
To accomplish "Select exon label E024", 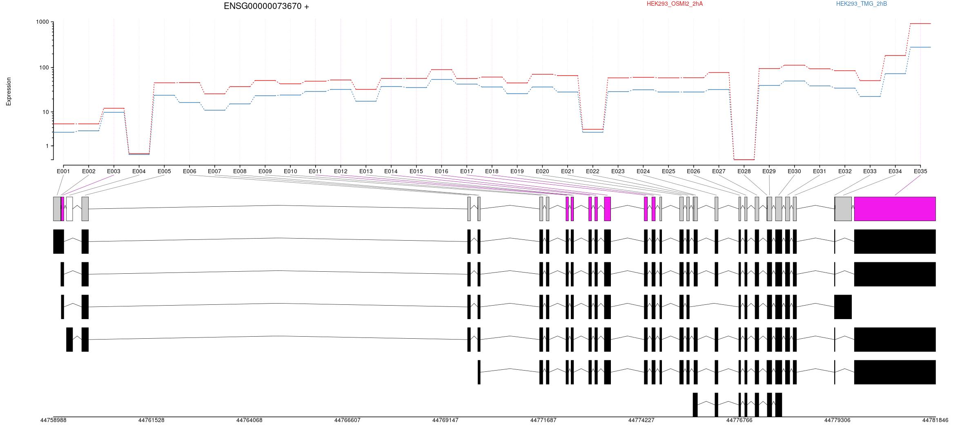I will tap(643, 171).
